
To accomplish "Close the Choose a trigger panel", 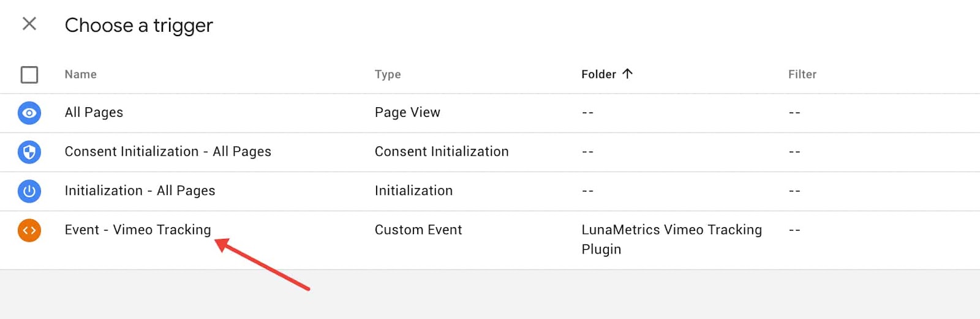I will coord(29,24).
